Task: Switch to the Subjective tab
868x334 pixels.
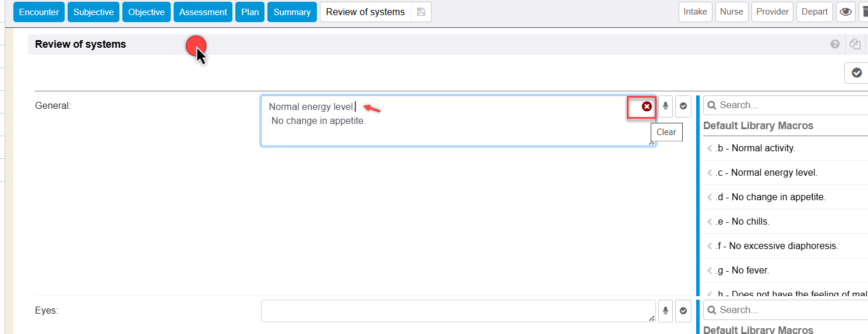Action: 93,12
